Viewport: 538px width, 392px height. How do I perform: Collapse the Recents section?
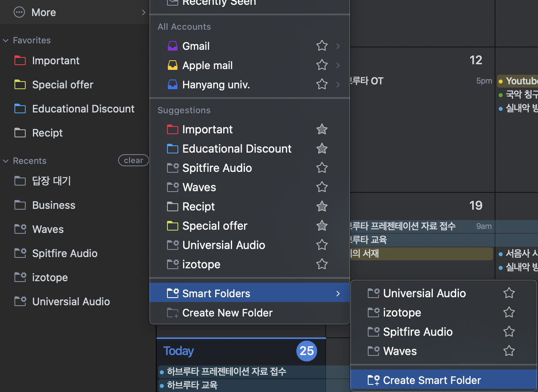click(6, 161)
